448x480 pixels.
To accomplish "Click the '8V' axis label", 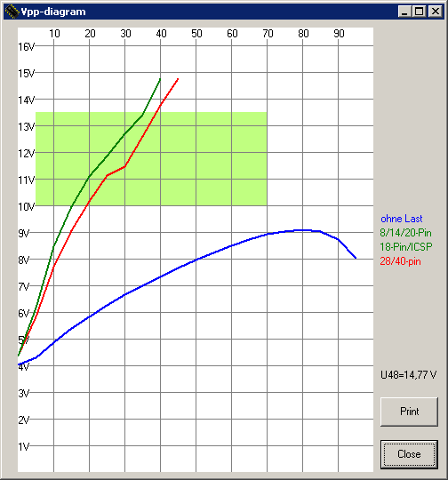I will [24, 260].
